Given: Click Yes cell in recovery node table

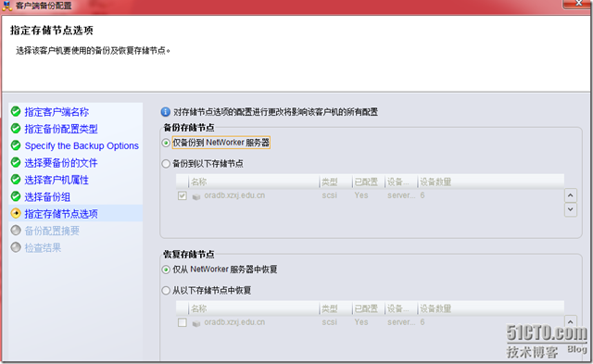Looking at the screenshot, I should [x=361, y=322].
